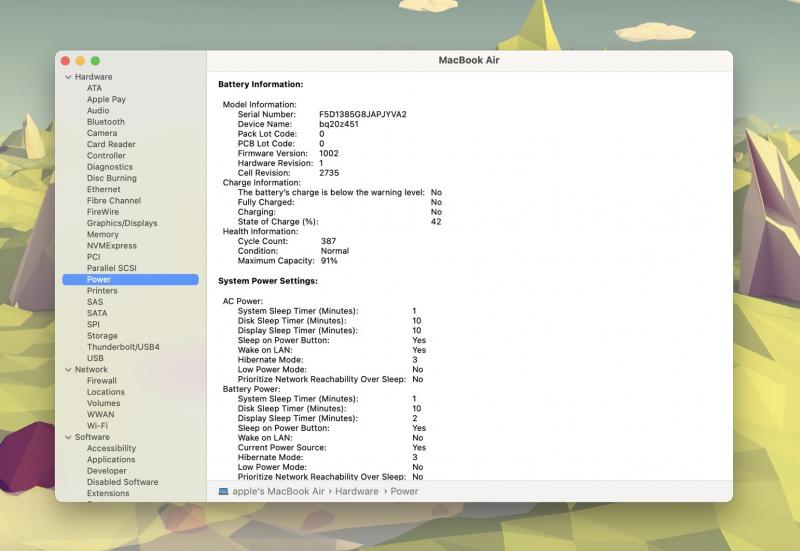The height and width of the screenshot is (551, 800).
Task: Select ATA in the sidebar
Action: click(x=94, y=88)
